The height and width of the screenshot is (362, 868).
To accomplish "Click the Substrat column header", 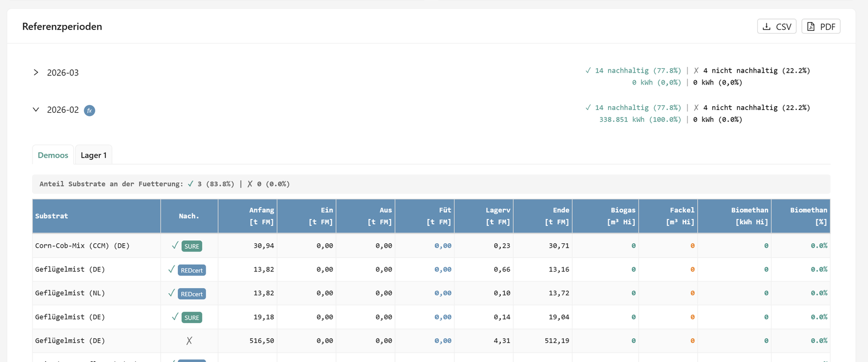I will [97, 216].
